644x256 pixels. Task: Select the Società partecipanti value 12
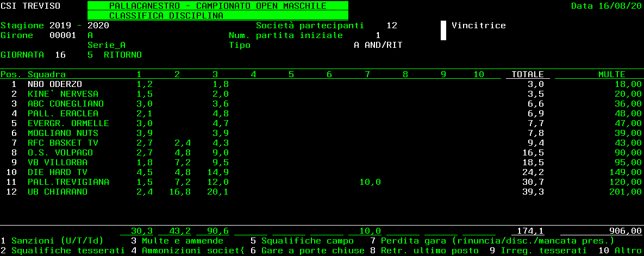[x=392, y=26]
